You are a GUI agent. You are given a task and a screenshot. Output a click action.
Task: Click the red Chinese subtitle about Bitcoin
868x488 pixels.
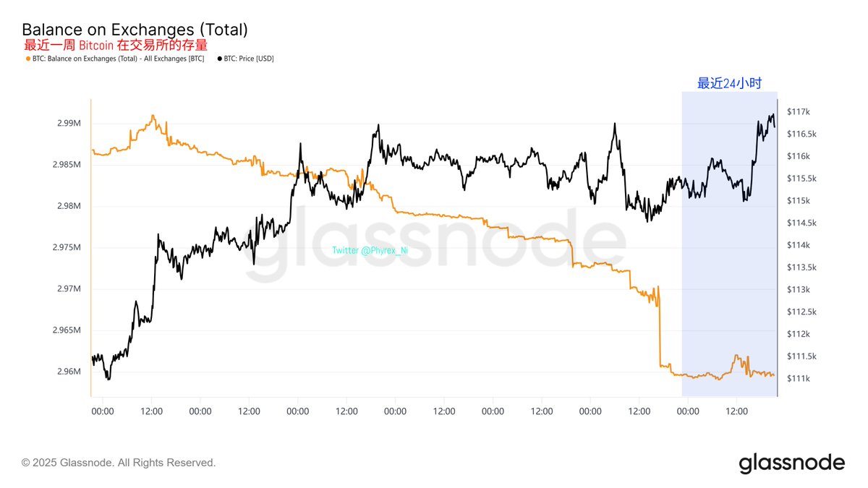tap(116, 46)
